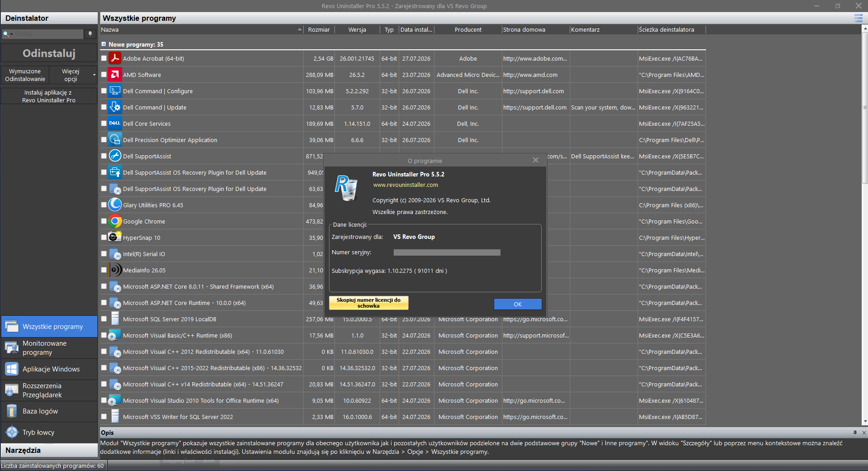
Task: Click the ASP.NET Core Runtime 10.0.0 icon
Action: click(115, 303)
